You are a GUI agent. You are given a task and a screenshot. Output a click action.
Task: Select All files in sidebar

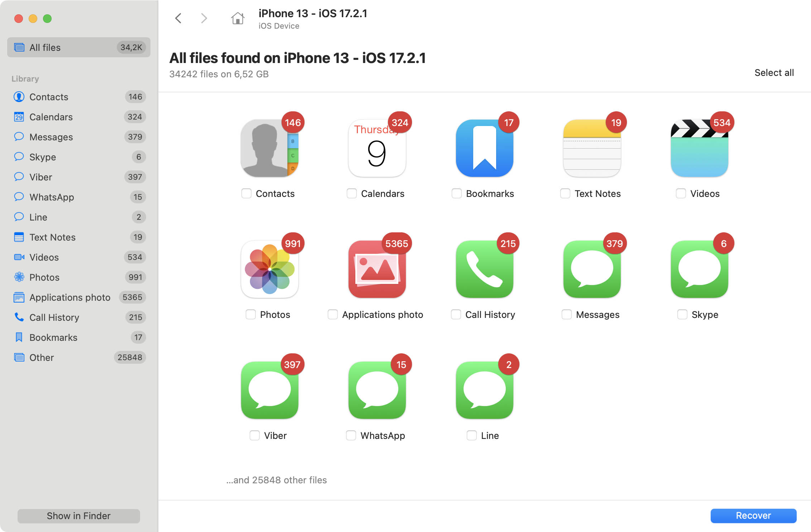(x=78, y=47)
